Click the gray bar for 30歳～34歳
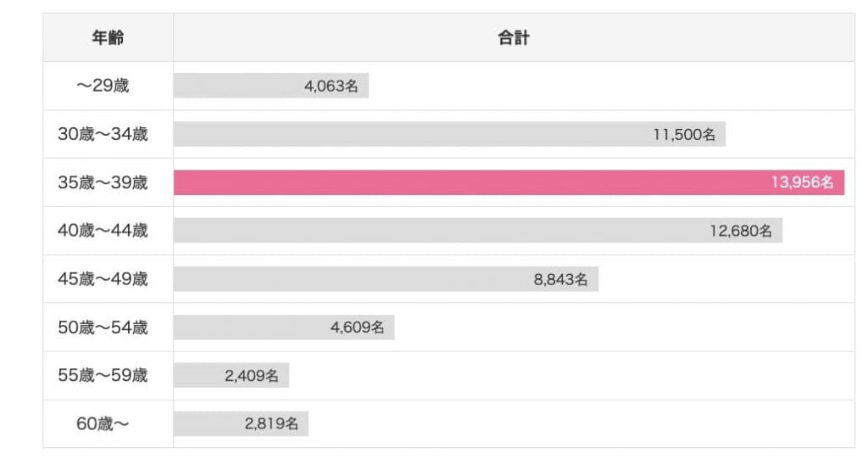Viewport: 868px width, 459px height. point(407,134)
